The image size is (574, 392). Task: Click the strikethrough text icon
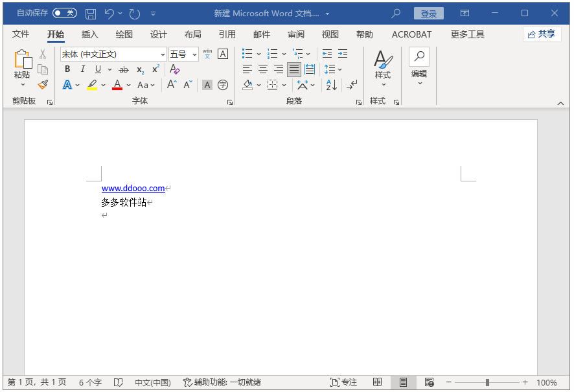coord(124,69)
